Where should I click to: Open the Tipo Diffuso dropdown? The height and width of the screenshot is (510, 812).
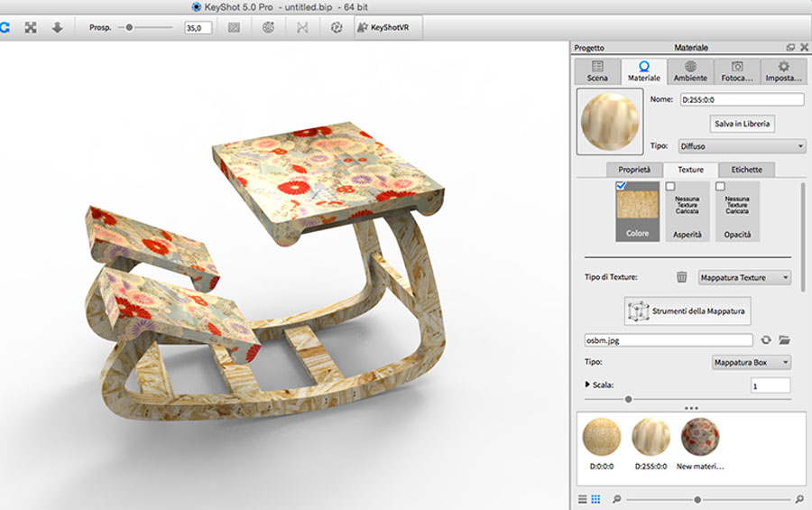742,146
